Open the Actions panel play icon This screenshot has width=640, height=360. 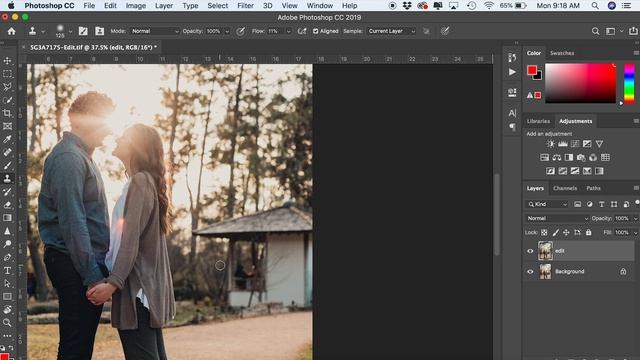[512, 72]
